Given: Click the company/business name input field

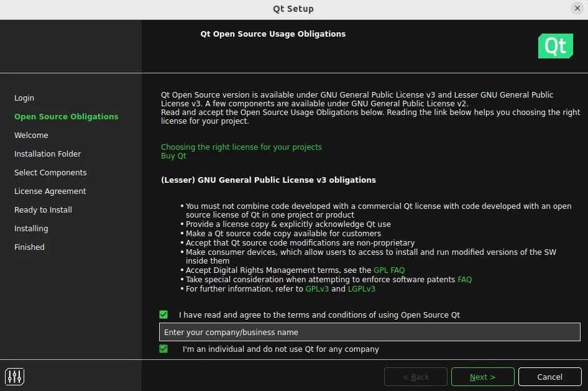Looking at the screenshot, I should coord(370,332).
